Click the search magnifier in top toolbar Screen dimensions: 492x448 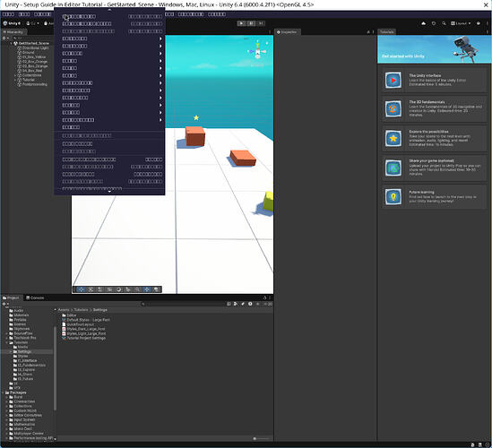click(x=444, y=23)
